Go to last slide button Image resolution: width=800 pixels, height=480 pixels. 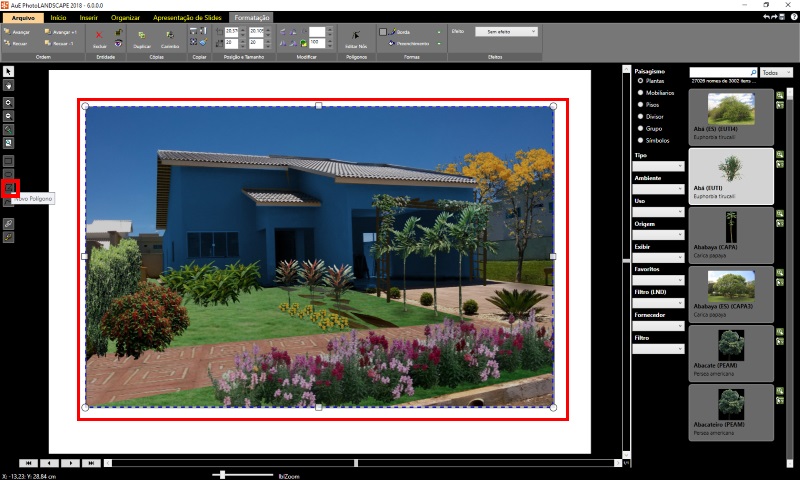[91, 463]
